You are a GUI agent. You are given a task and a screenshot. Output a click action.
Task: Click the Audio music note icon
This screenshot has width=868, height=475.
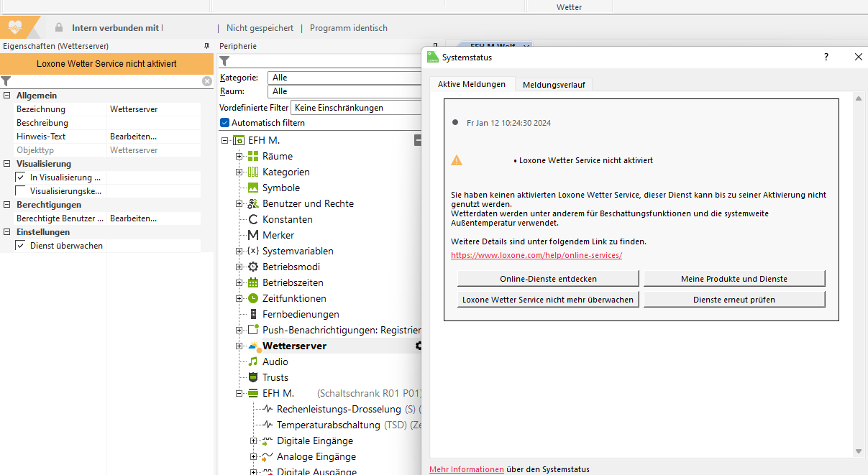click(253, 361)
